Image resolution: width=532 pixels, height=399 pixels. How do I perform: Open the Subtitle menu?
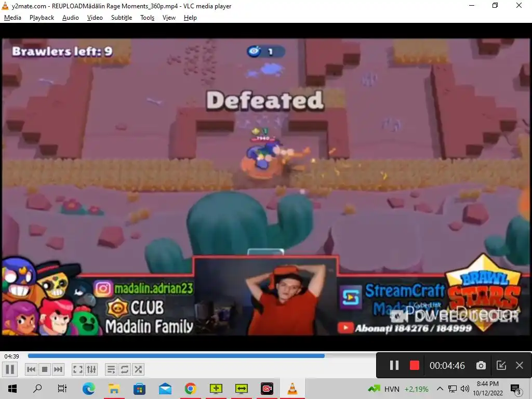click(x=122, y=18)
